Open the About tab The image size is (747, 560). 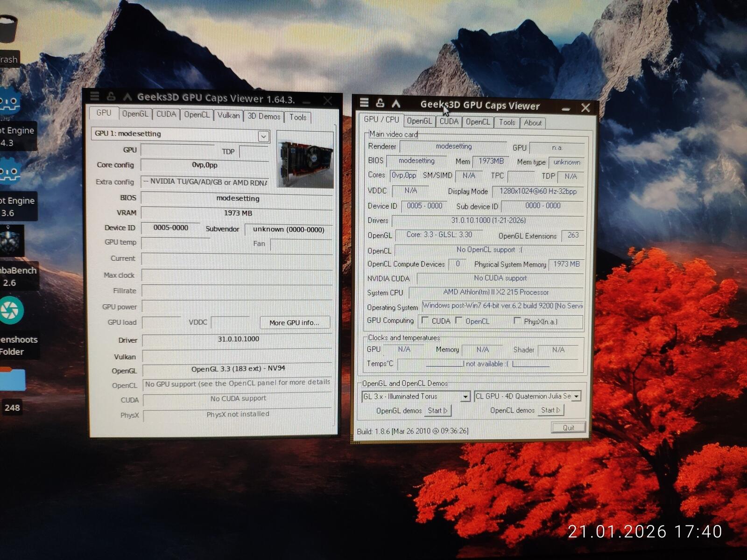coord(533,123)
